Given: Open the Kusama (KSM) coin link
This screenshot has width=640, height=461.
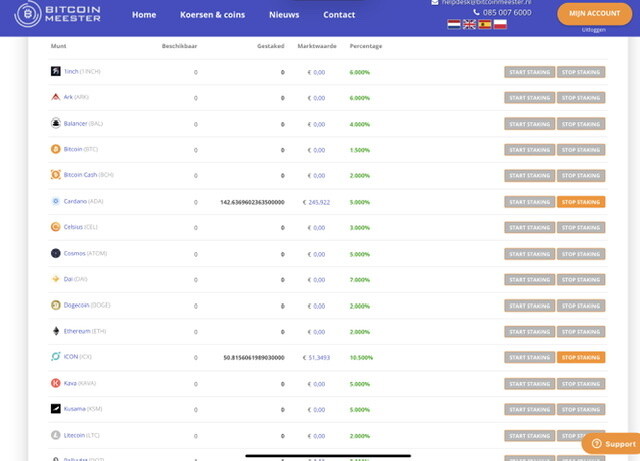Looking at the screenshot, I should point(83,409).
